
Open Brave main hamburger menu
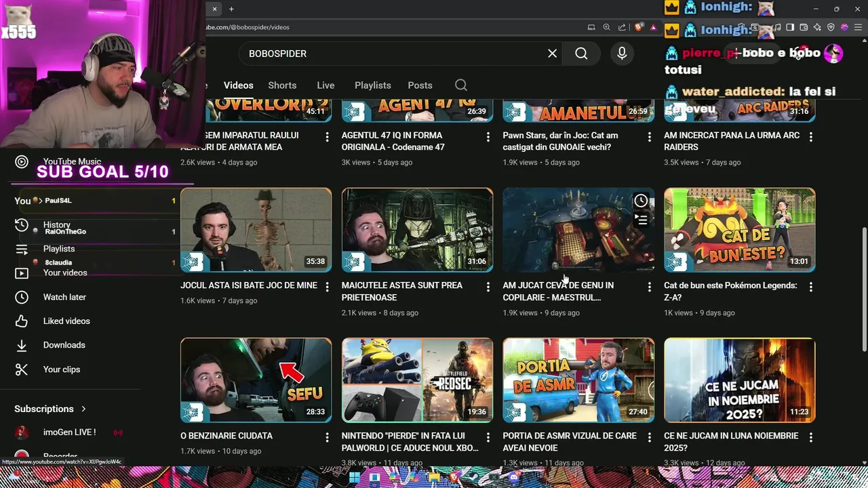858,27
